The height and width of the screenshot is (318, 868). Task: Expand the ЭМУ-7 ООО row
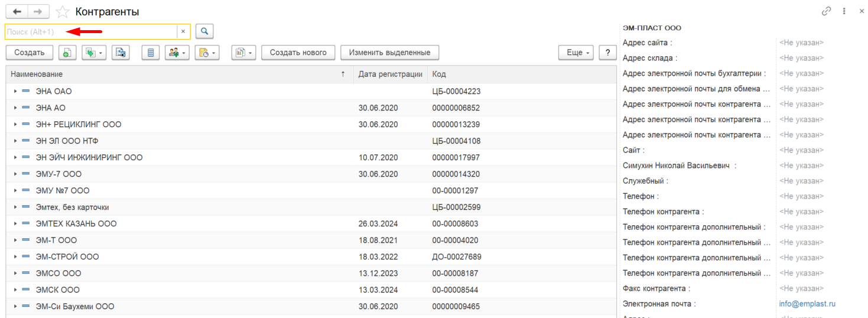tap(15, 174)
